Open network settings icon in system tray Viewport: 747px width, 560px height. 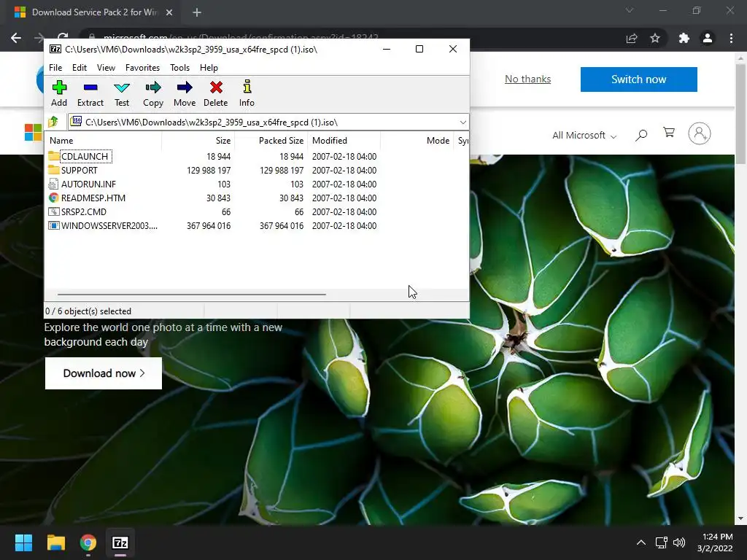pos(661,542)
